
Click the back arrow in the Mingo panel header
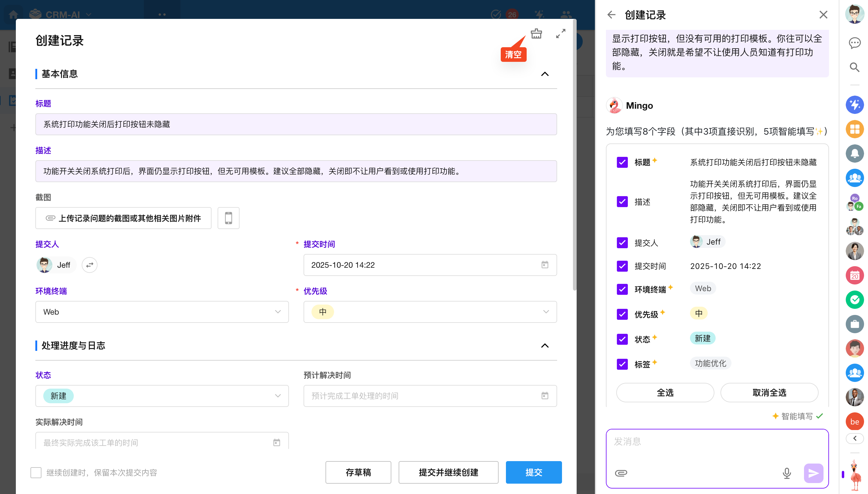[611, 15]
